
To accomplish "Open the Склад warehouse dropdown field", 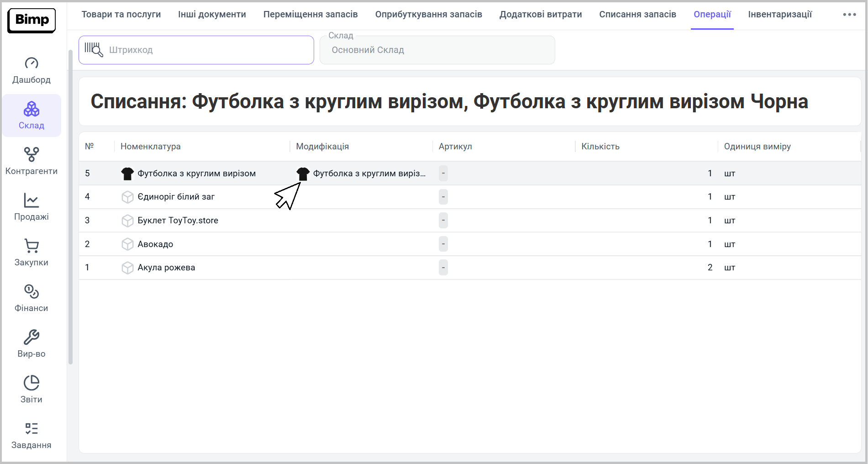I will [437, 50].
